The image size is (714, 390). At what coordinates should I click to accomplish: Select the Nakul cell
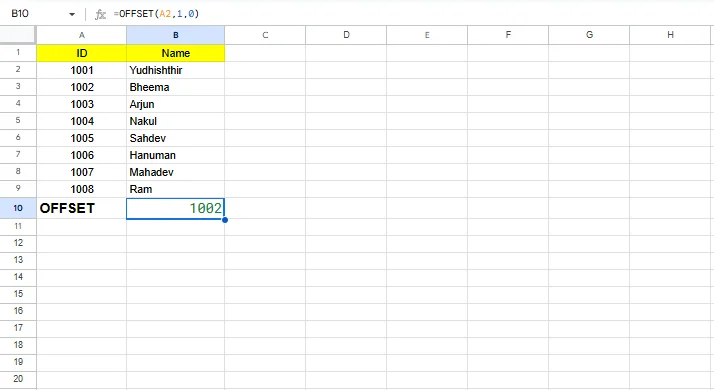175,121
